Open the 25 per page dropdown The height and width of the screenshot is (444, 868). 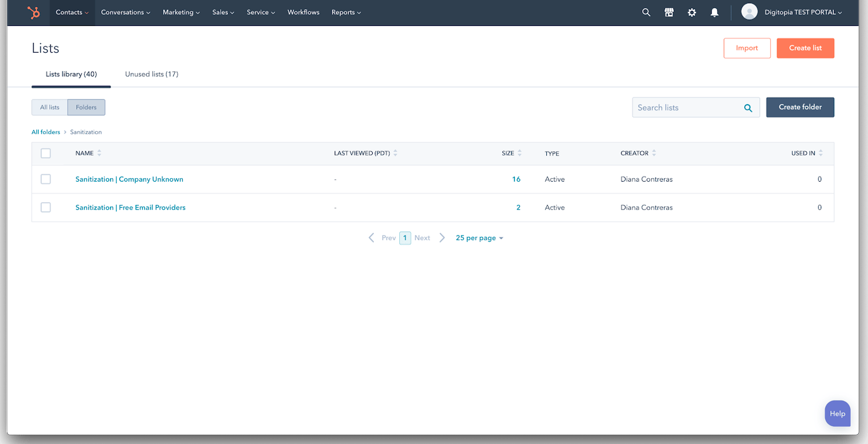coord(479,237)
